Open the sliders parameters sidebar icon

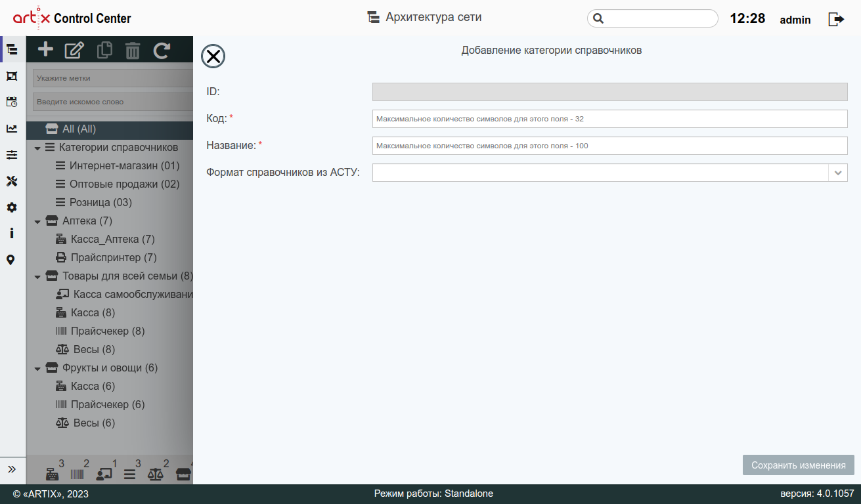click(x=12, y=155)
